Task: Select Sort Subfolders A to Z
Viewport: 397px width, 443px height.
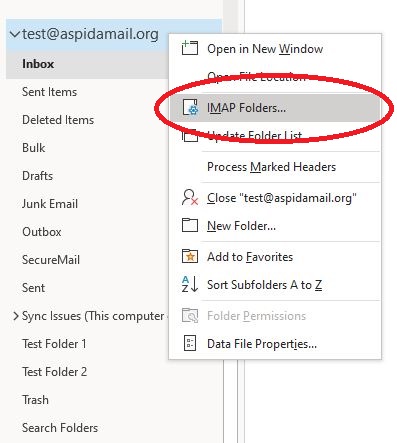Action: [x=264, y=285]
